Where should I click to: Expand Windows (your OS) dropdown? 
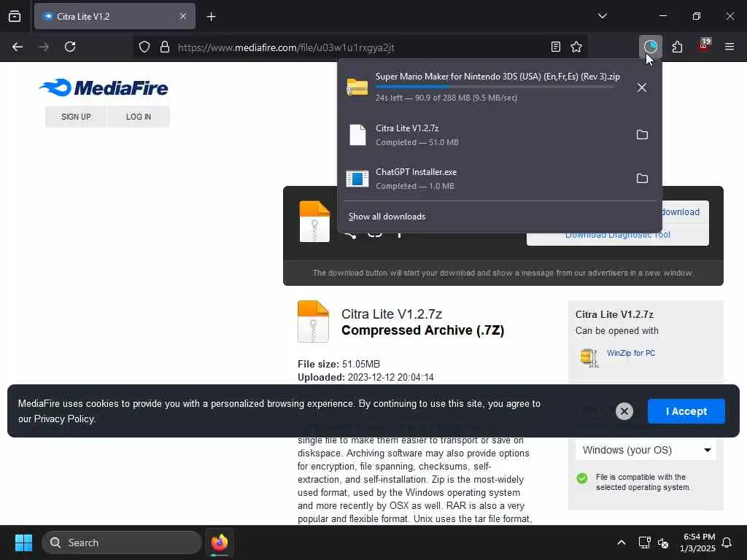tap(646, 450)
